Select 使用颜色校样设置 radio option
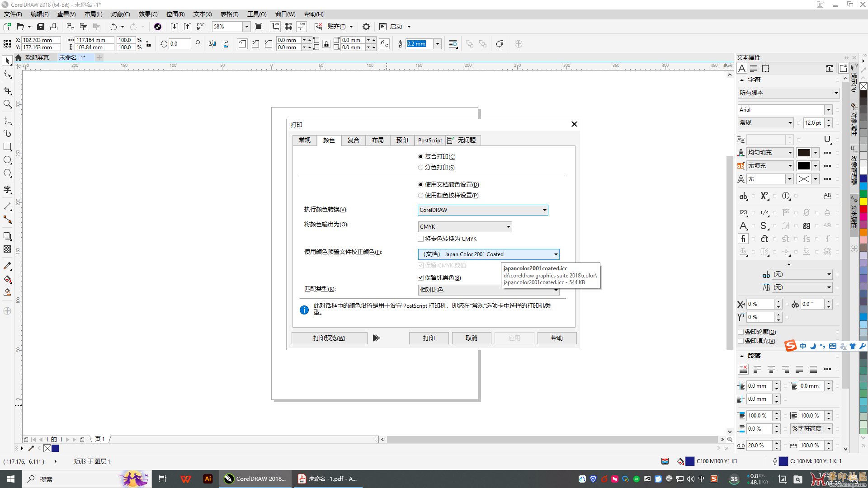The width and height of the screenshot is (868, 488). click(x=421, y=195)
